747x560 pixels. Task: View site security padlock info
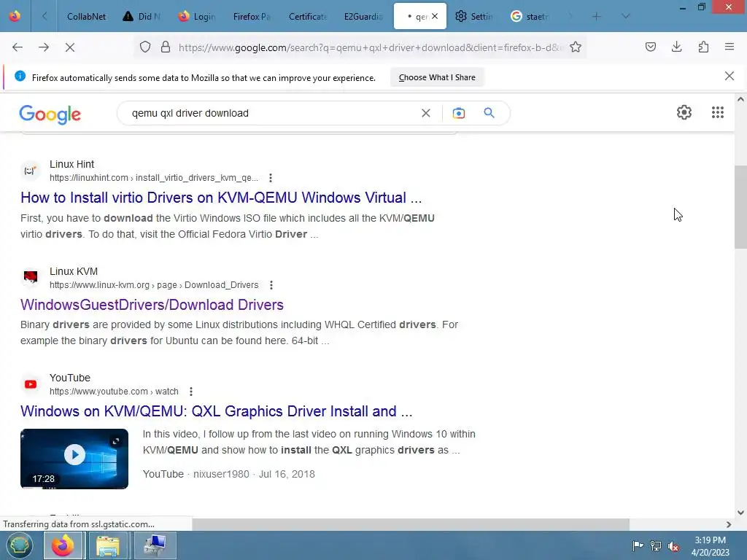point(166,47)
